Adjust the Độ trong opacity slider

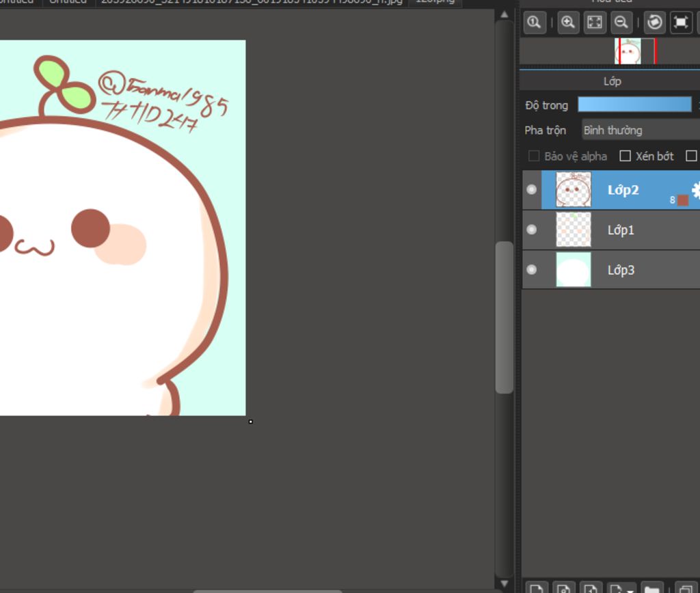(634, 105)
